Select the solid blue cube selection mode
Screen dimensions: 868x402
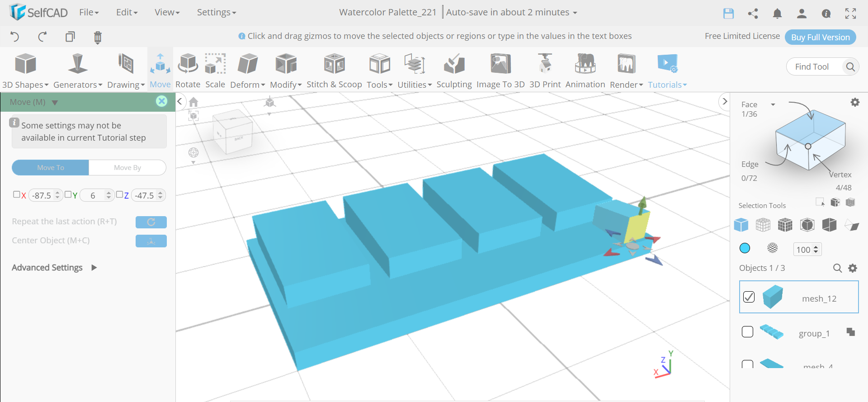pyautogui.click(x=741, y=225)
